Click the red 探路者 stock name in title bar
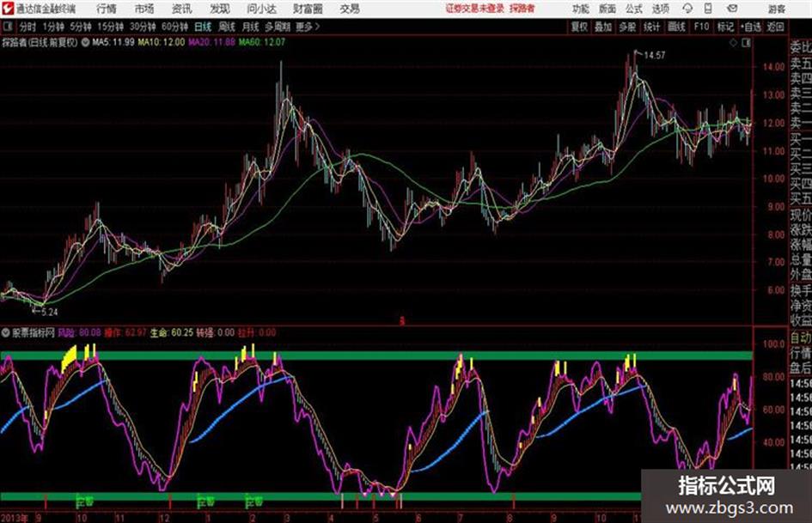The width and height of the screenshot is (812, 523). click(x=522, y=9)
